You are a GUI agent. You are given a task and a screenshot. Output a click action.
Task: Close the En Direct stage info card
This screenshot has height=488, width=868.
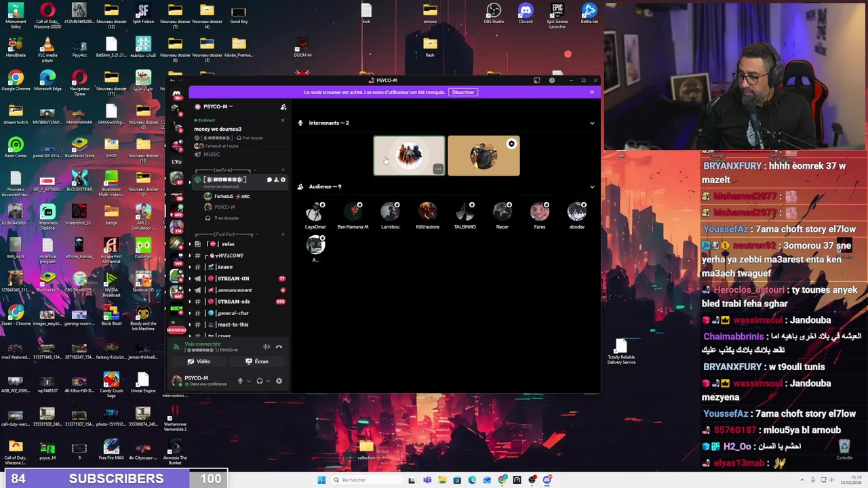[283, 121]
